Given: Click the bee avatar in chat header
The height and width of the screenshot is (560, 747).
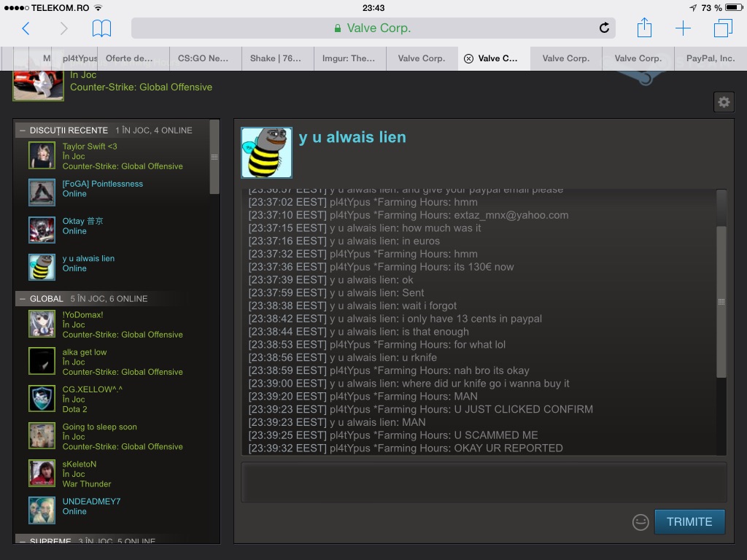Looking at the screenshot, I should pyautogui.click(x=267, y=152).
